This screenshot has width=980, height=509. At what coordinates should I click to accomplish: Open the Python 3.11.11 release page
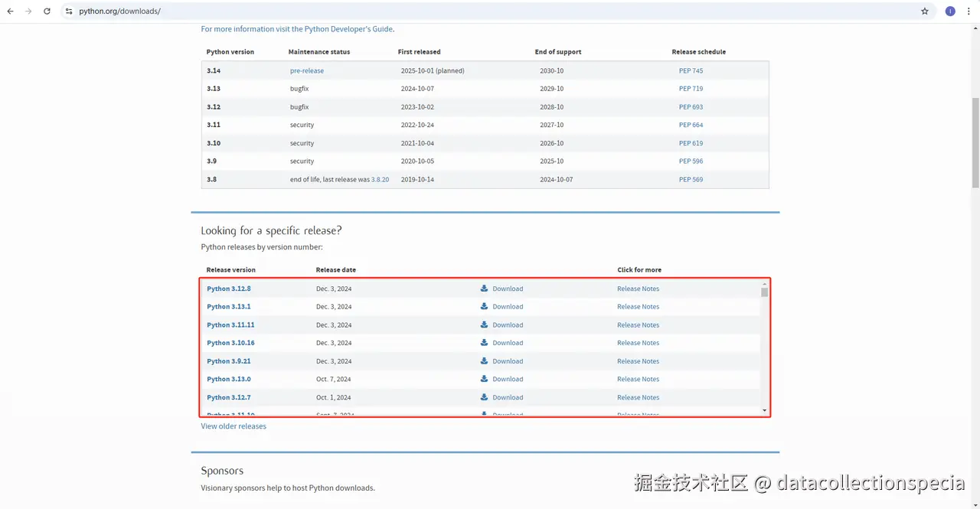click(230, 325)
